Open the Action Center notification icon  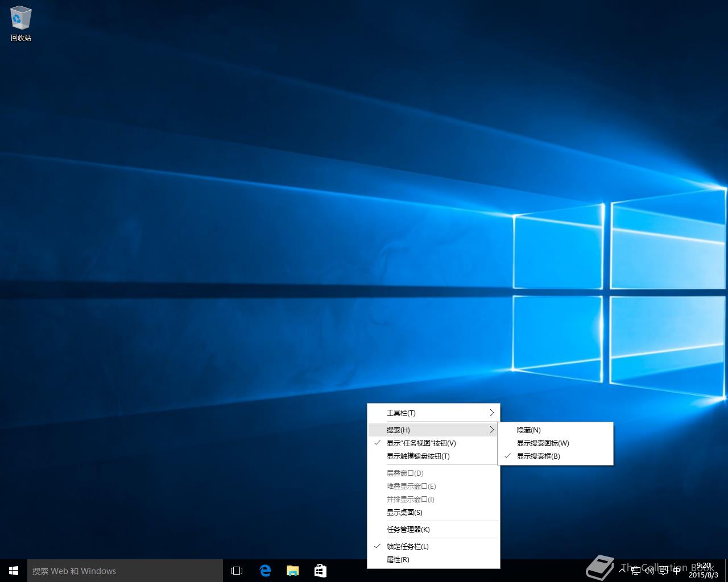point(663,571)
